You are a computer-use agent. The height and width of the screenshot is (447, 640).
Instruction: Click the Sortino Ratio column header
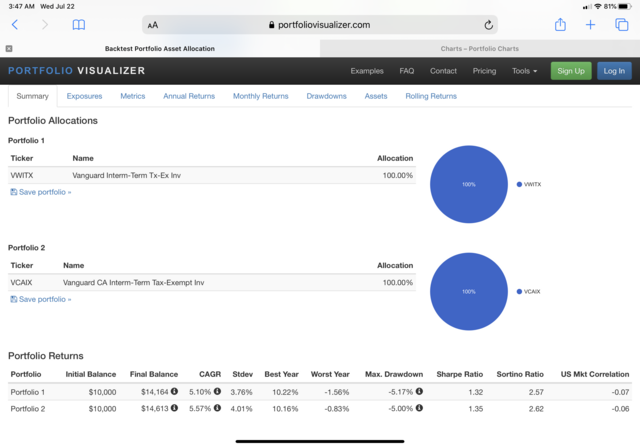(x=520, y=374)
